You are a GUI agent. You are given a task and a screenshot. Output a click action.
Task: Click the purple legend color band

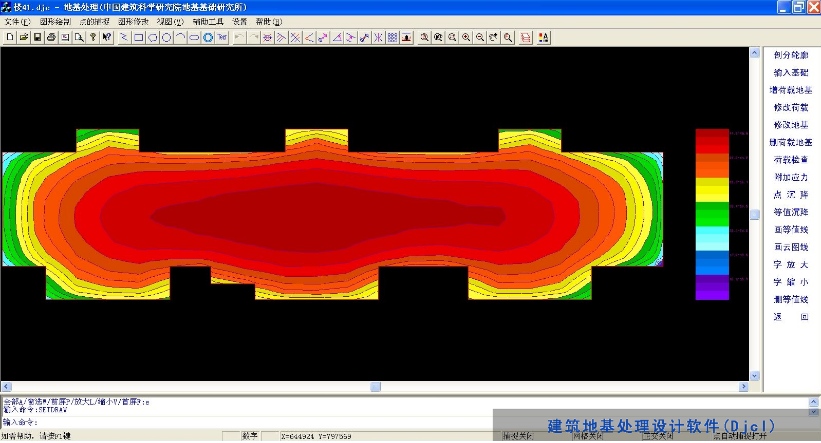[712, 287]
